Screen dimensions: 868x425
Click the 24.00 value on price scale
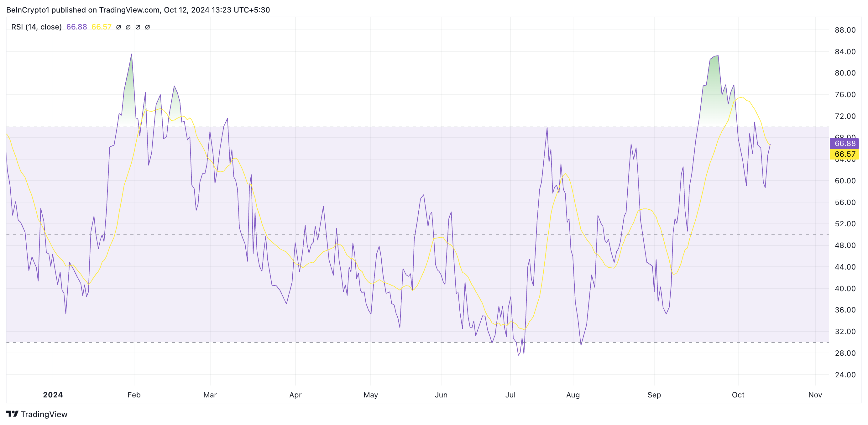[845, 375]
